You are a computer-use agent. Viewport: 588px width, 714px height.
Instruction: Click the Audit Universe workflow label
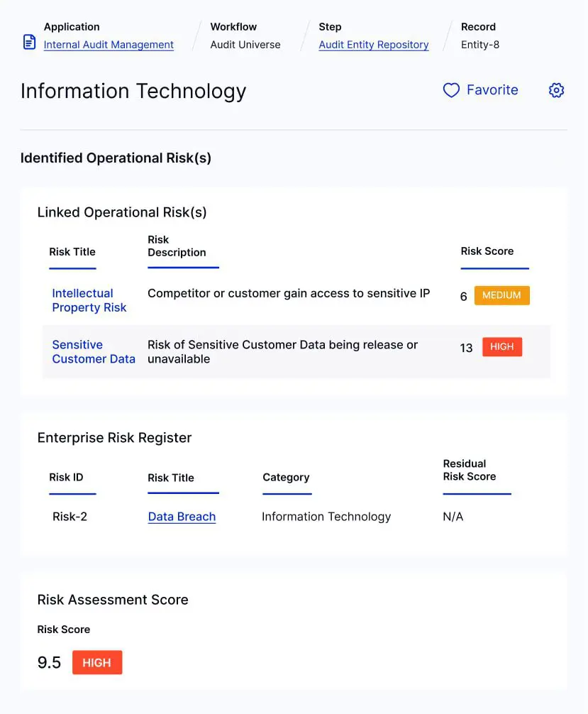245,45
